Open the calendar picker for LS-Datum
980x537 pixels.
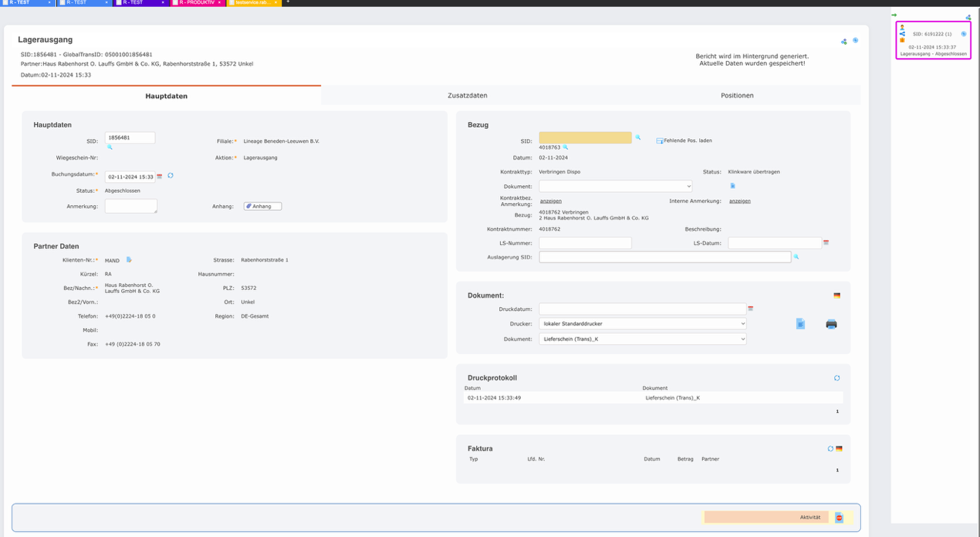point(826,243)
